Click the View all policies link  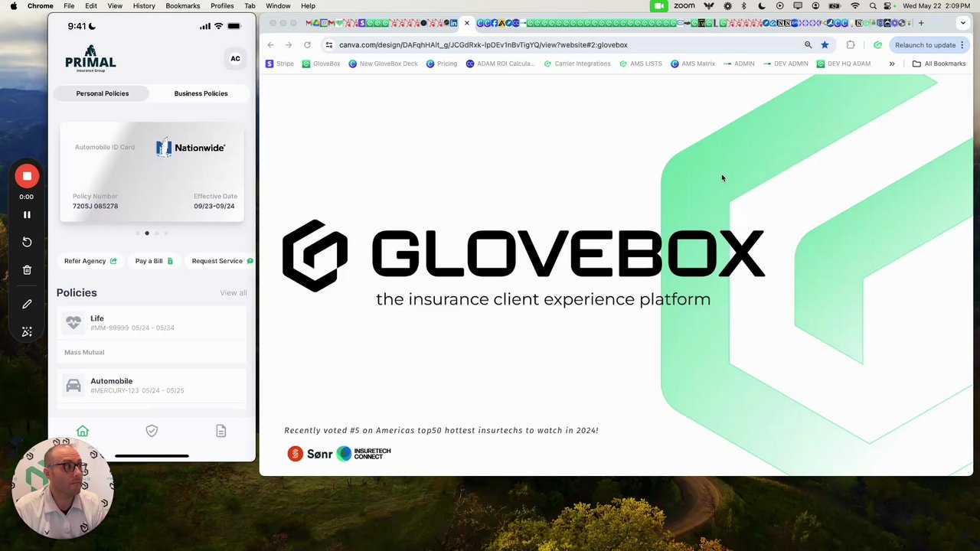click(x=234, y=293)
